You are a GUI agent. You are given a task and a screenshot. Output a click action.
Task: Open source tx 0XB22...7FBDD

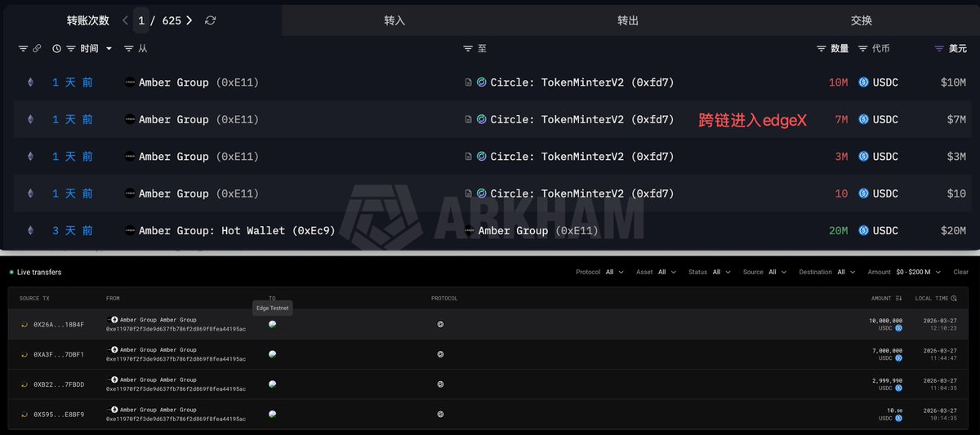click(x=58, y=384)
